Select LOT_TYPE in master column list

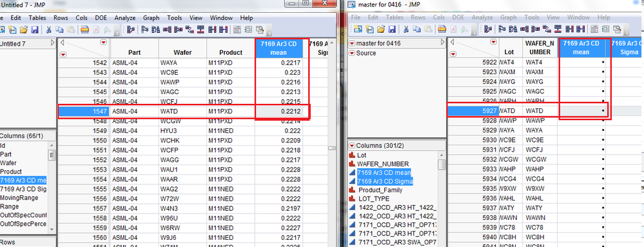click(x=374, y=199)
